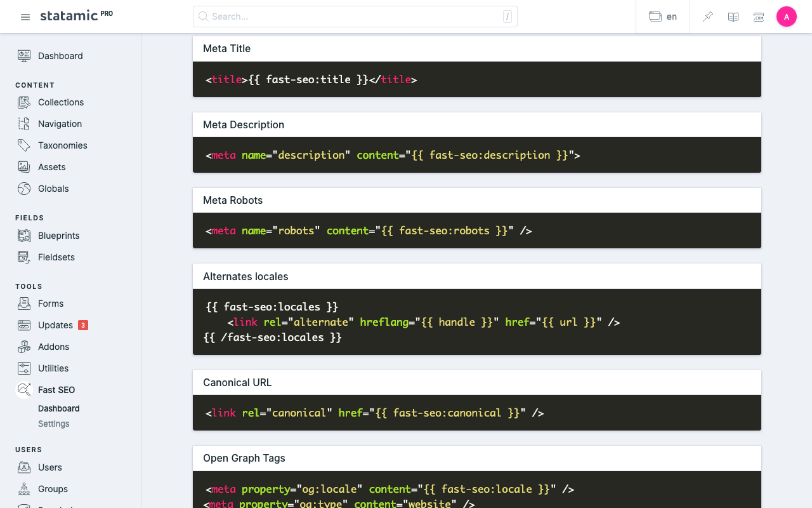Open Updates with 3 badge

[x=56, y=325]
